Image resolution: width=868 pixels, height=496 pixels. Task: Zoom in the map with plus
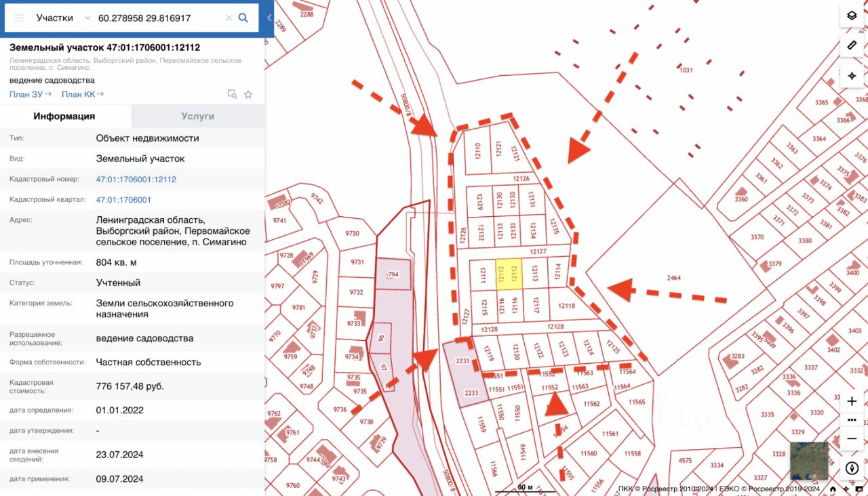(x=852, y=401)
